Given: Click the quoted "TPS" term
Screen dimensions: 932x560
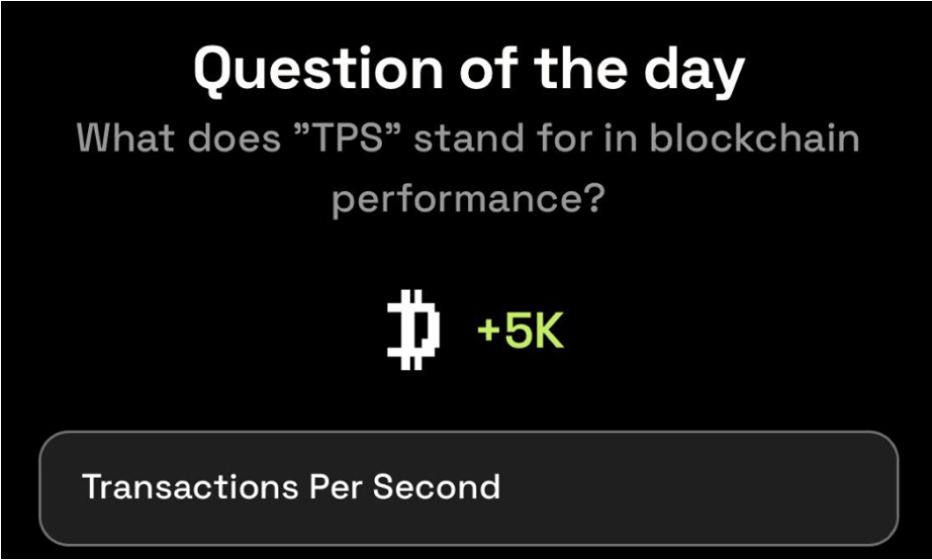Looking at the screenshot, I should pyautogui.click(x=345, y=139).
